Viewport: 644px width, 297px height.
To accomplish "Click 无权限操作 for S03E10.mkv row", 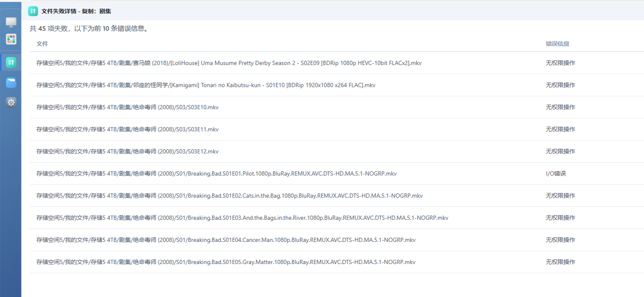I will [x=560, y=107].
